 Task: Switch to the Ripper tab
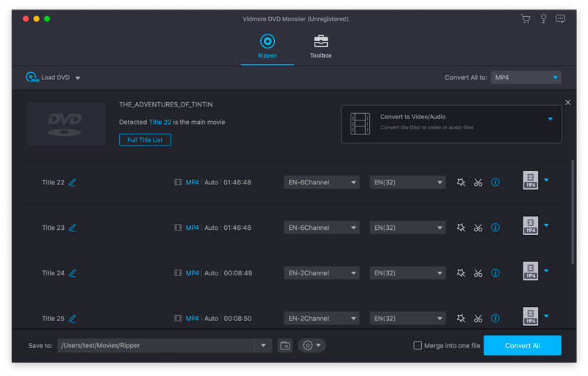267,46
